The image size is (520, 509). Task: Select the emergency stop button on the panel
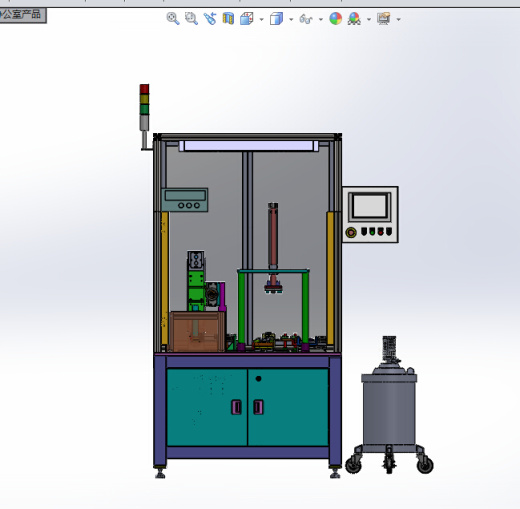351,232
